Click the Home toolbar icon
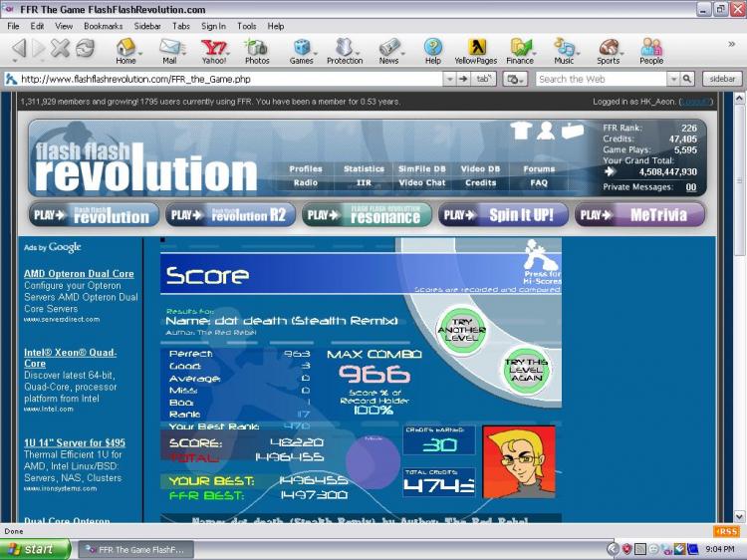The height and width of the screenshot is (560, 747). point(125,49)
